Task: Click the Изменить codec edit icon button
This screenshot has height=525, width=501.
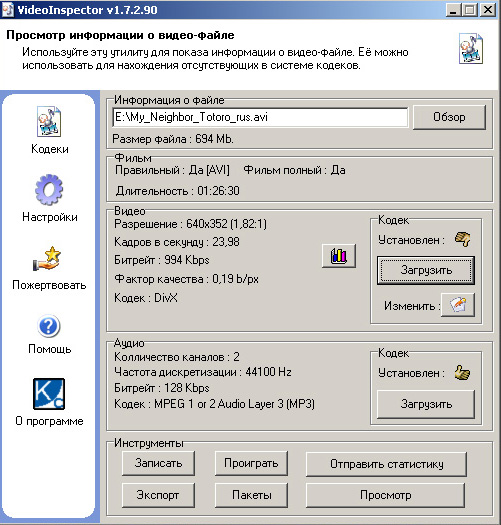Action: 458,305
